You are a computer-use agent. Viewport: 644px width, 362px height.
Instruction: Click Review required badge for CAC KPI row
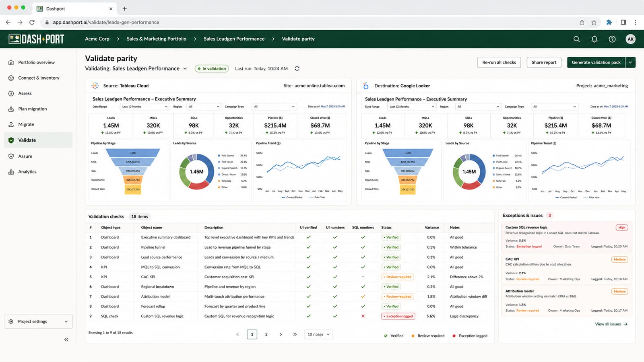[397, 277]
